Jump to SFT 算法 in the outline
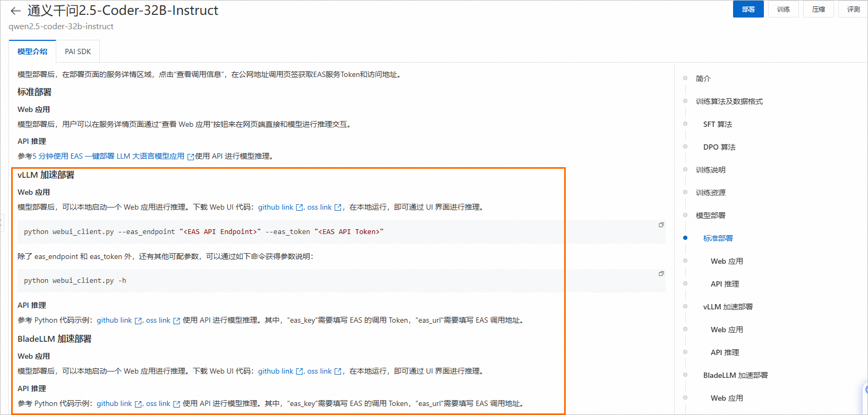This screenshot has height=415, width=868. [x=718, y=124]
